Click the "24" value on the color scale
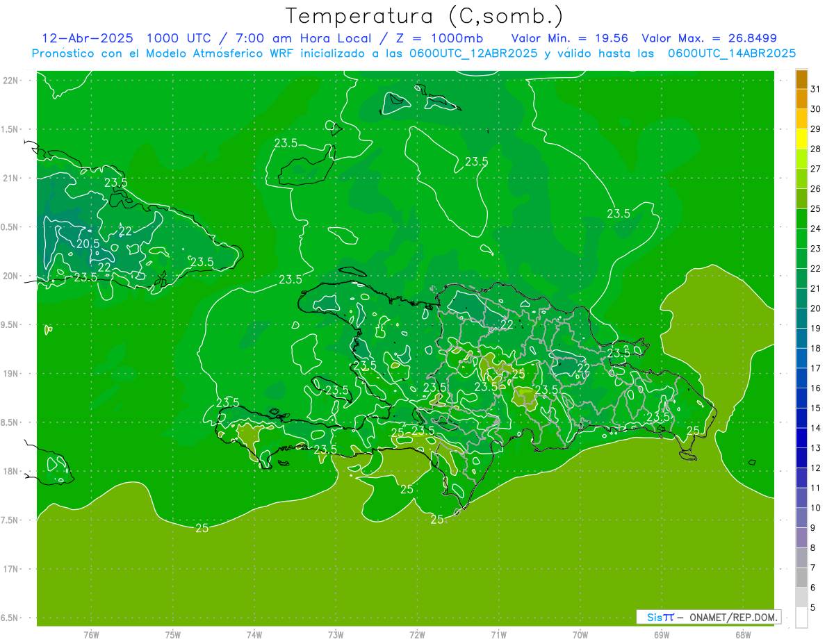 coord(815,229)
